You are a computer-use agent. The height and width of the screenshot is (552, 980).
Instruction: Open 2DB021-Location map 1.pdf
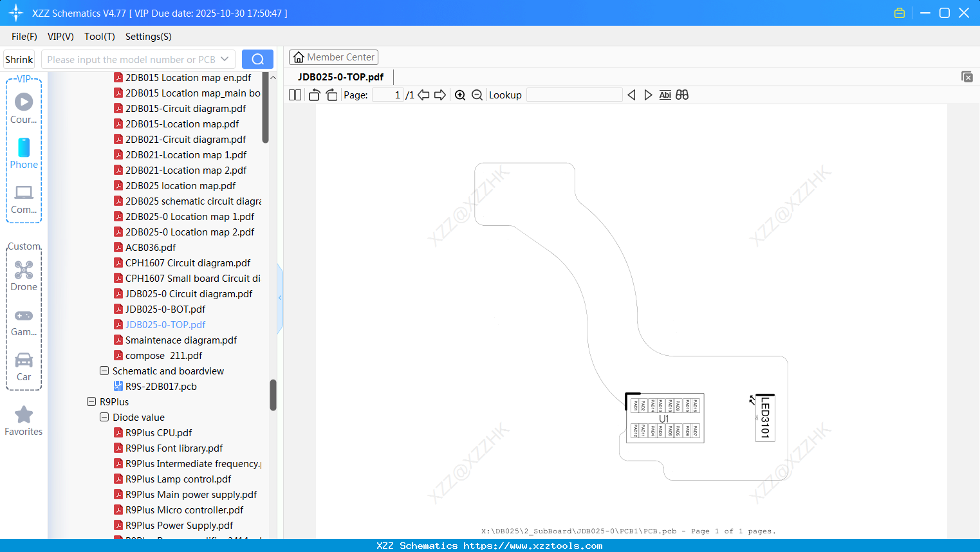[186, 155]
